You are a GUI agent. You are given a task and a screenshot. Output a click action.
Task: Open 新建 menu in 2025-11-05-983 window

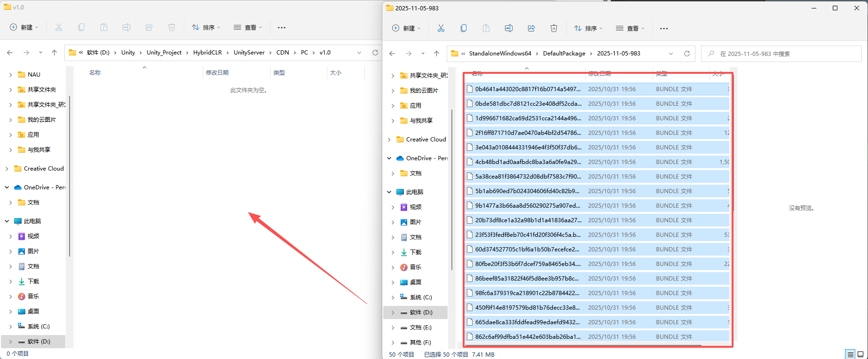point(406,28)
